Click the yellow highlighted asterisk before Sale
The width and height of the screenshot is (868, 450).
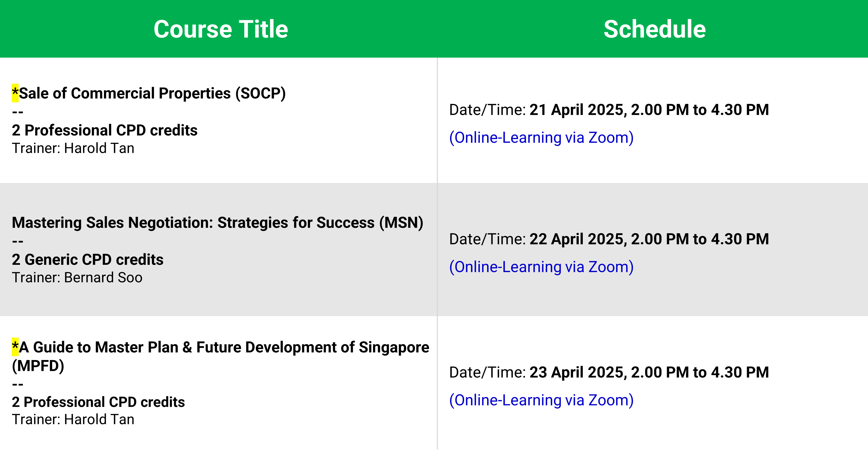coord(15,93)
